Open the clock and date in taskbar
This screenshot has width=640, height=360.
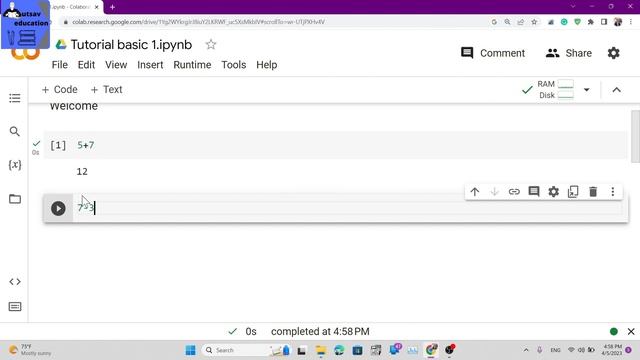[612, 350]
